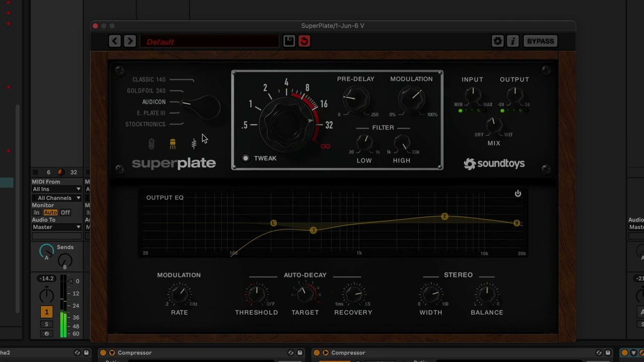This screenshot has width=644, height=362.
Task: Set decay to infinity symbol
Action: 326,146
